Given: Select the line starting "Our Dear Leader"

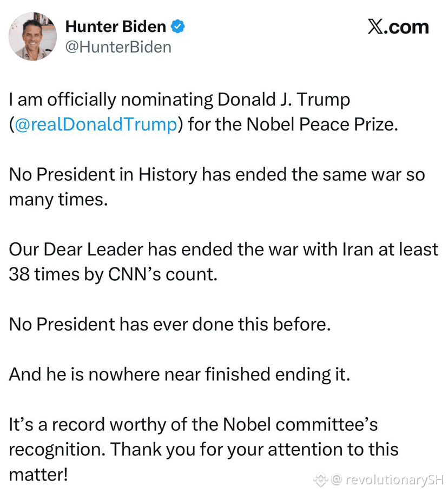Looking at the screenshot, I should [223, 249].
